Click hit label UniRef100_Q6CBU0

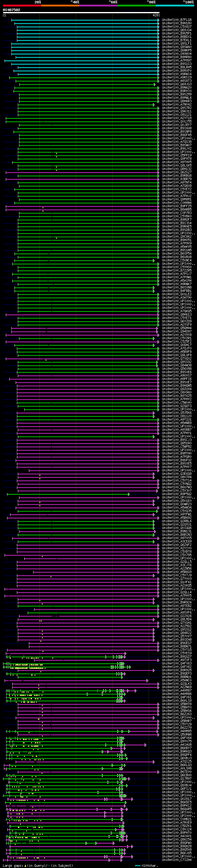tap(176, 775)
